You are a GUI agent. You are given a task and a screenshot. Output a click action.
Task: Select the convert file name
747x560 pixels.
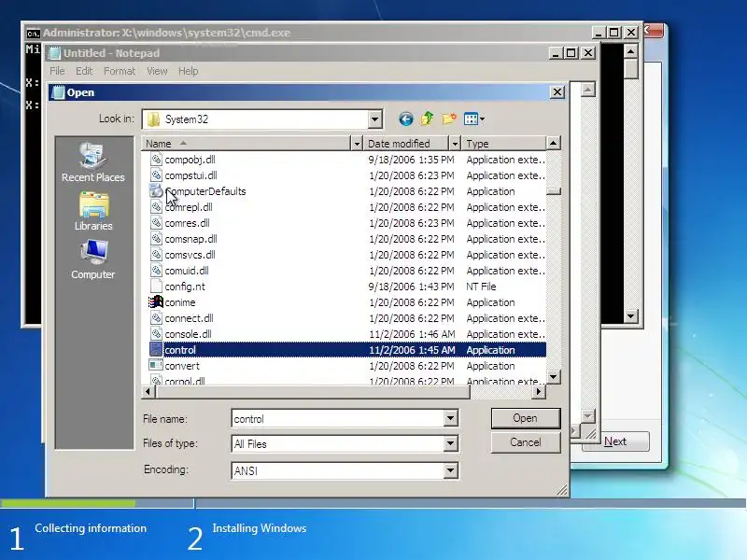[182, 366]
